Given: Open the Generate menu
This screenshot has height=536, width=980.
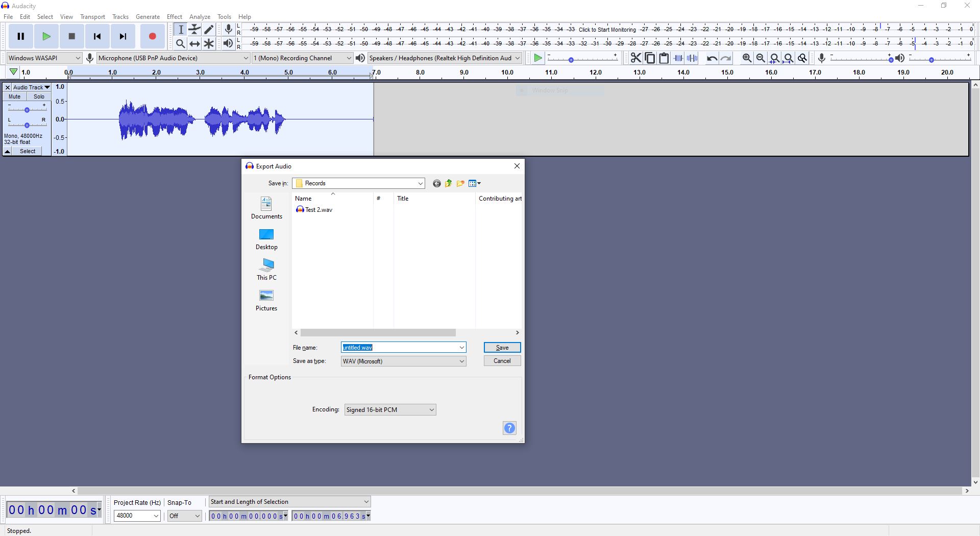Looking at the screenshot, I should point(148,17).
